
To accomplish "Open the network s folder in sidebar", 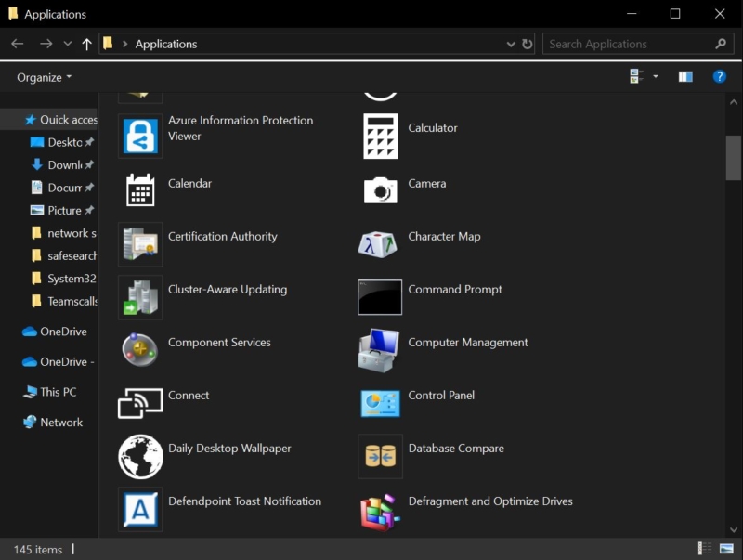I will pyautogui.click(x=63, y=233).
